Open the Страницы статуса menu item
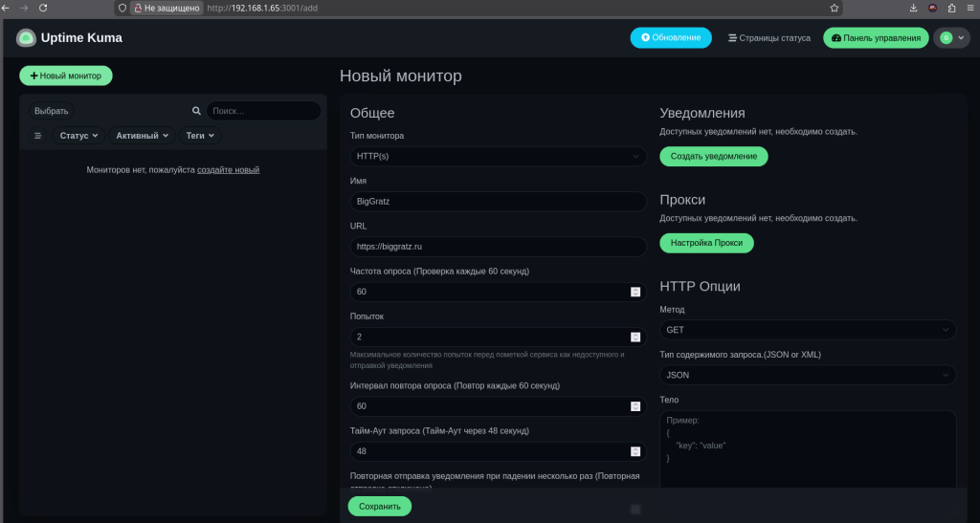The width and height of the screenshot is (980, 523). click(768, 38)
